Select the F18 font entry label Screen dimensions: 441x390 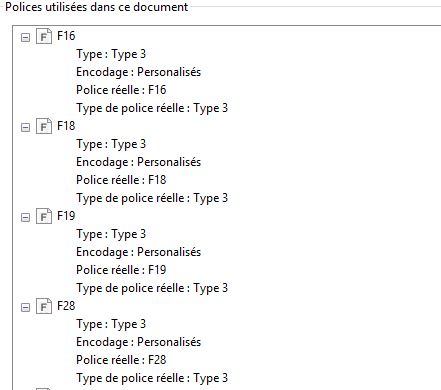66,126
